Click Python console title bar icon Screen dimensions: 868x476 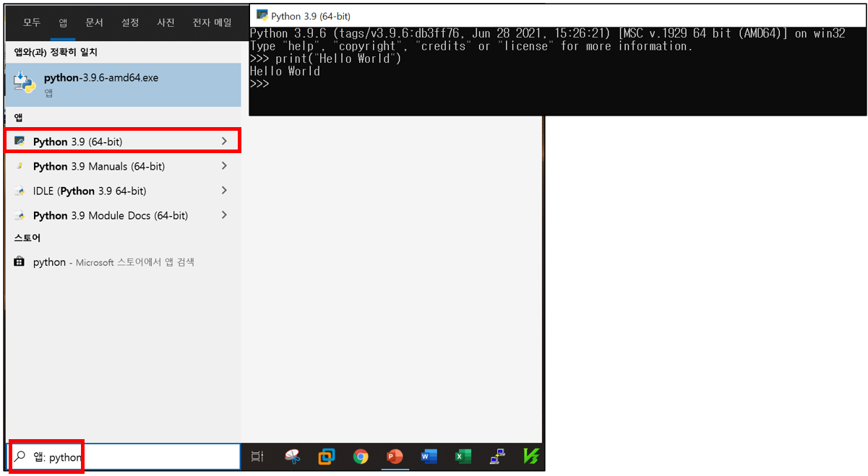click(x=262, y=15)
